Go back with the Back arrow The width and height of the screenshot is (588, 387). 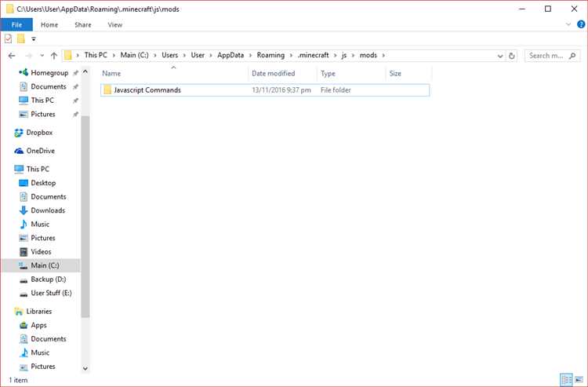pos(12,56)
